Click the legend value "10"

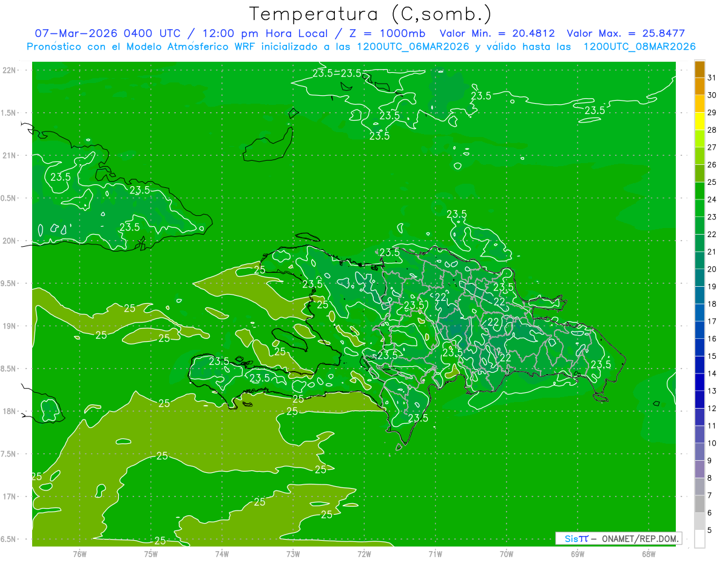tap(712, 443)
